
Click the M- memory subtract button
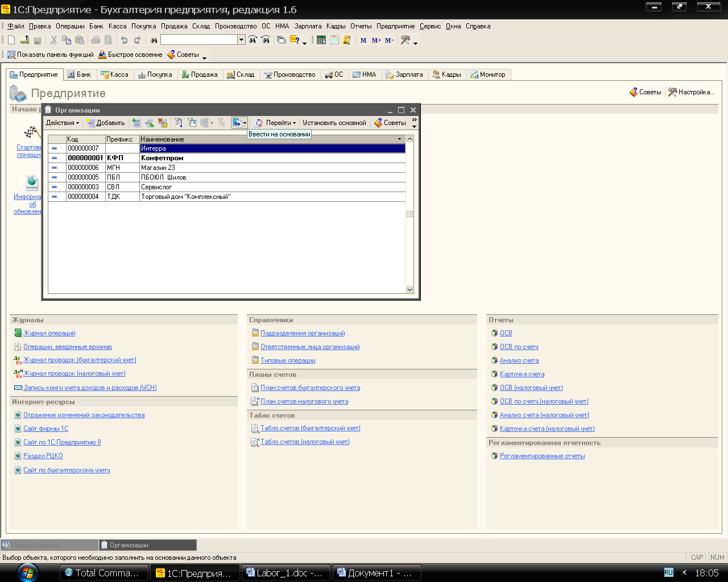pos(389,40)
